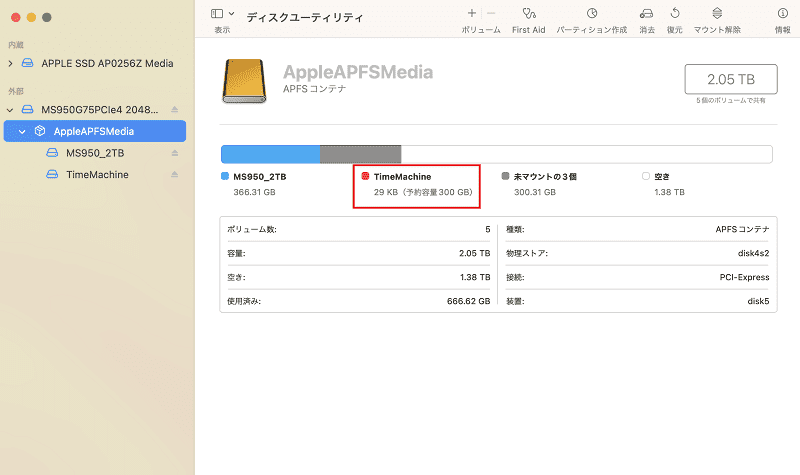Click the disk4s2 physical store value
Viewport: 800px width, 475px height.
(754, 254)
